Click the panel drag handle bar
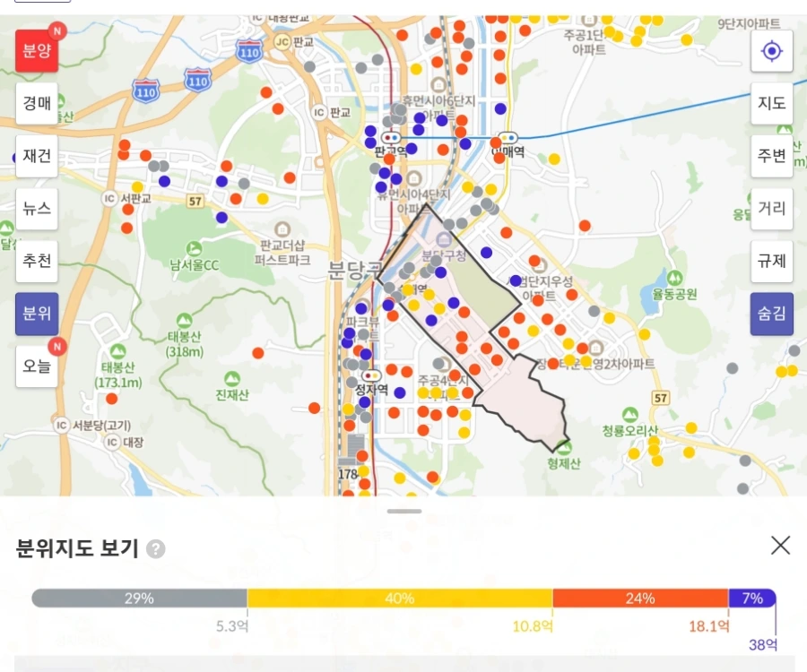Viewport: 807px width, 672px height. click(x=404, y=511)
